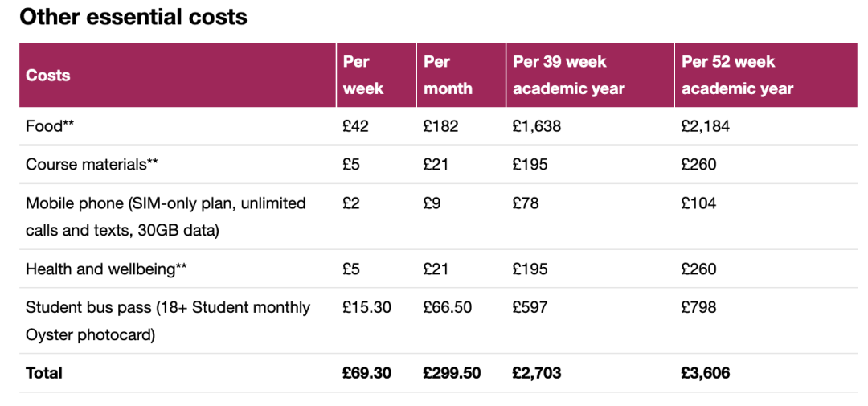
Task: Select the 'Per month' column header
Action: pyautogui.click(x=448, y=76)
